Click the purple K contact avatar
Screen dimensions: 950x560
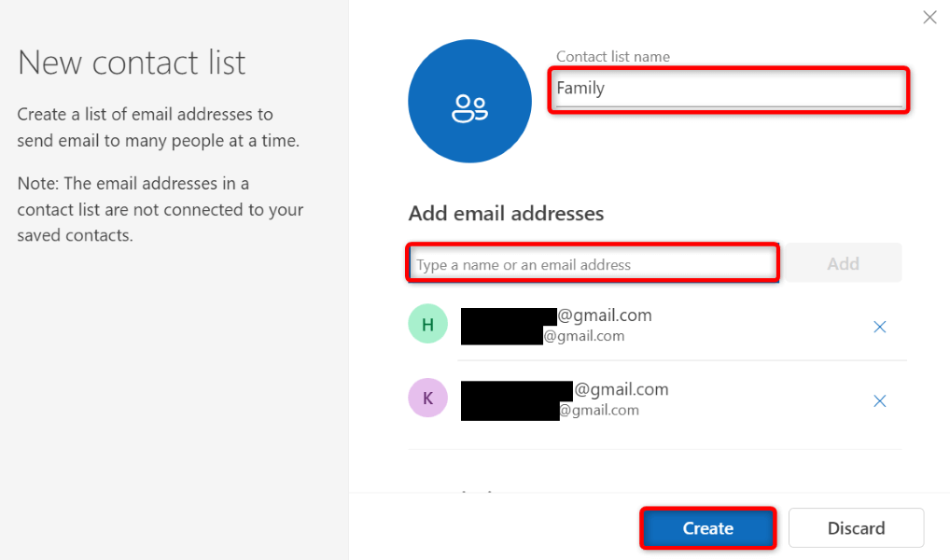(x=427, y=399)
